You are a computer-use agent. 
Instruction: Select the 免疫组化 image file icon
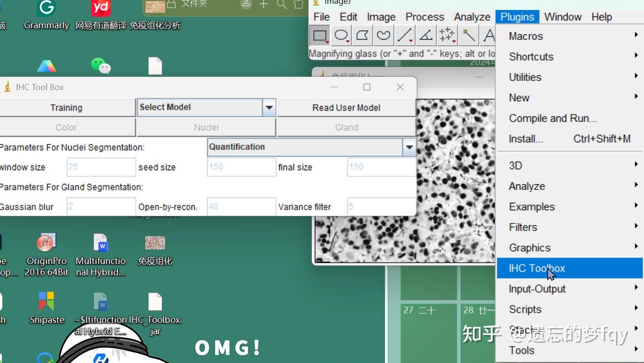155,250
